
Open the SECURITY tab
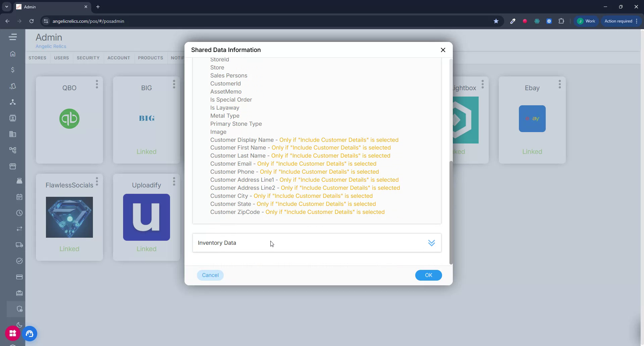point(88,58)
